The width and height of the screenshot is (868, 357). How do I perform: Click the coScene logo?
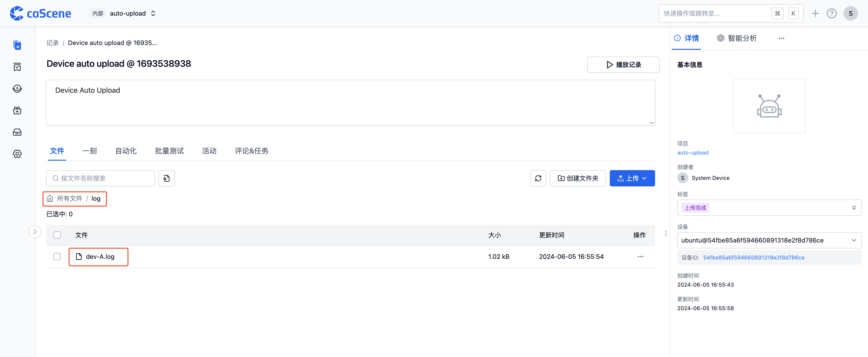(41, 13)
